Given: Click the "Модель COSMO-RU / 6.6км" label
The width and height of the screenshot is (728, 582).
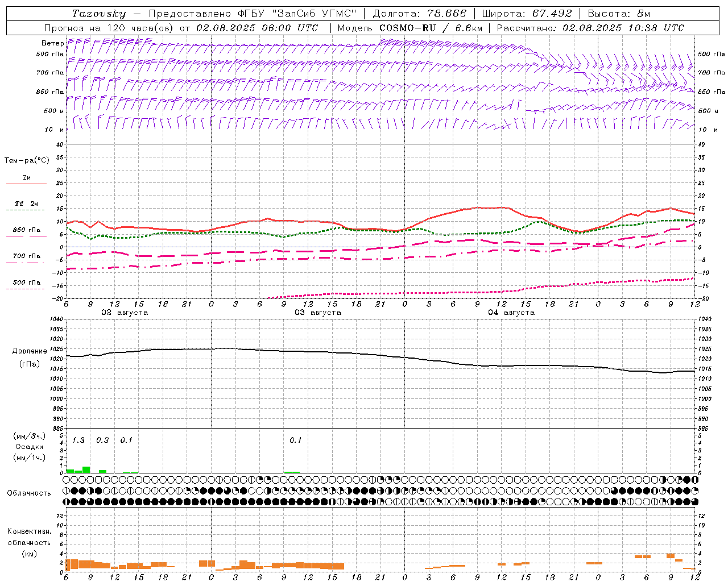Looking at the screenshot, I should click(x=409, y=28).
